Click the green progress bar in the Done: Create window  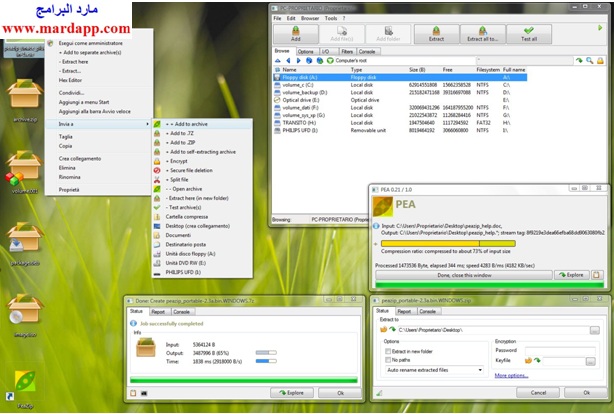coord(244,380)
